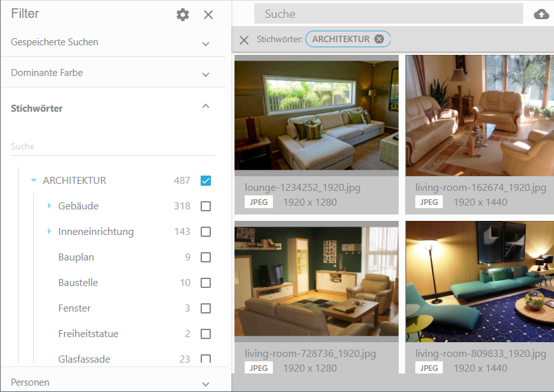
Task: Select ARCHITEKTUR keyword label
Action: (x=75, y=181)
